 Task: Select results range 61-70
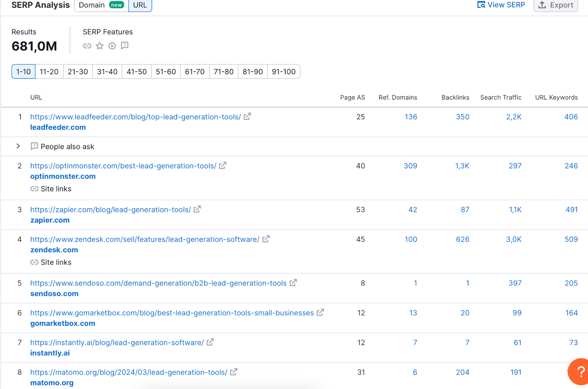tap(195, 72)
